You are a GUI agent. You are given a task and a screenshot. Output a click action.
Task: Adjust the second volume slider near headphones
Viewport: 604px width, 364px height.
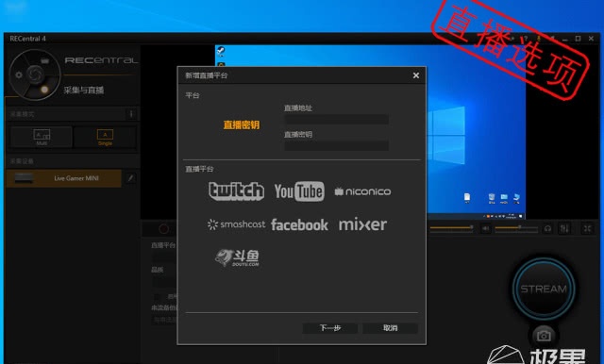click(x=516, y=228)
